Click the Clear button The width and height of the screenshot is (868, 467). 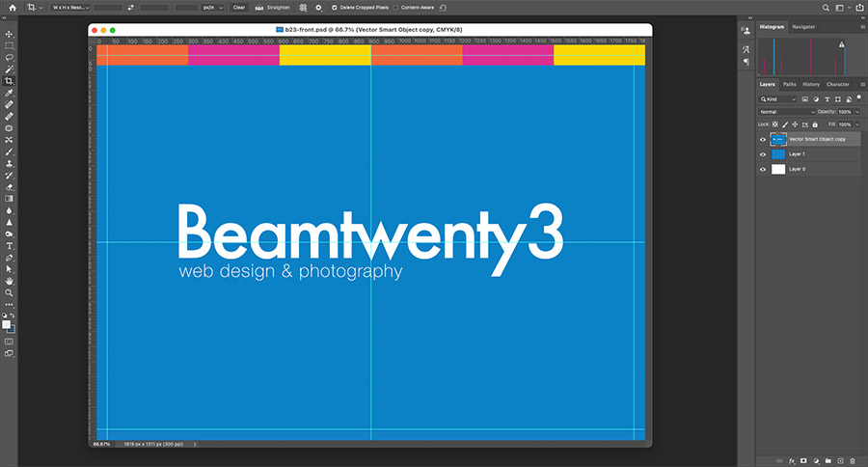[238, 8]
